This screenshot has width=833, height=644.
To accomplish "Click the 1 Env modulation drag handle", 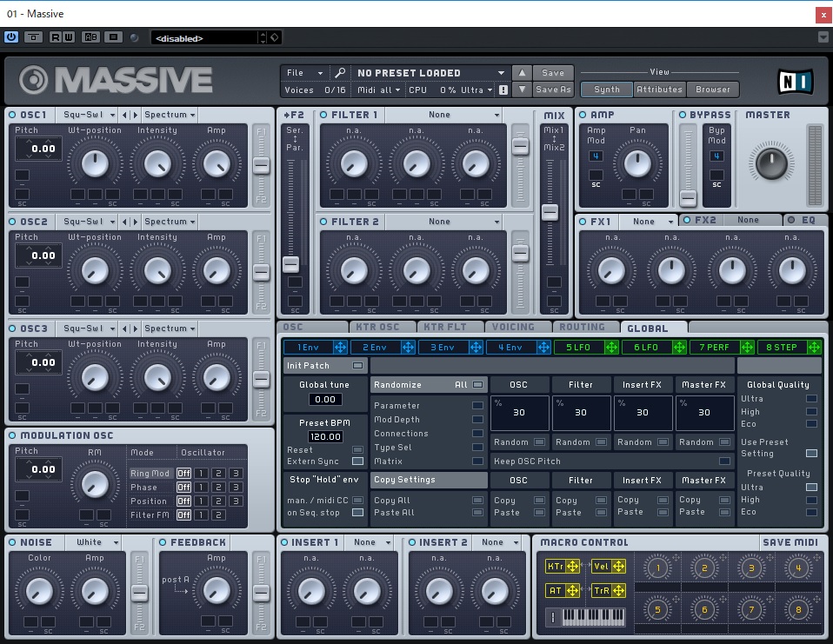I will [340, 348].
